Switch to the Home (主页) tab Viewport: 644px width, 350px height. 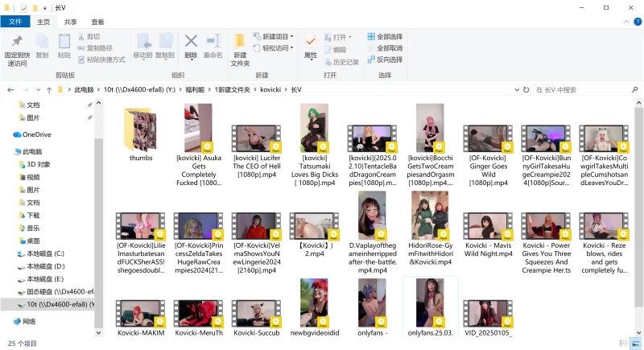(x=43, y=22)
